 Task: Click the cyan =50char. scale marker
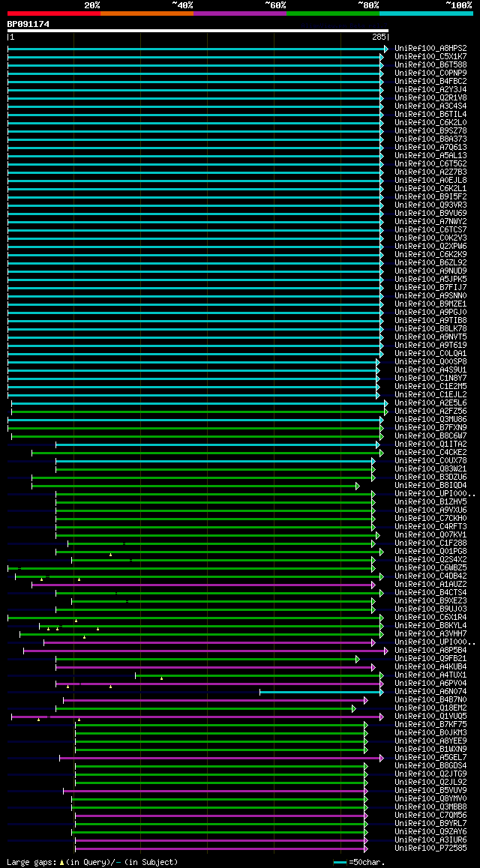[x=340, y=863]
